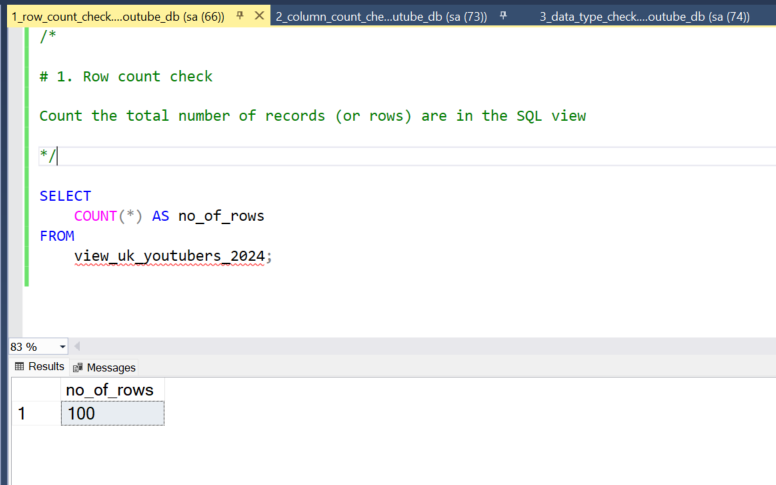The height and width of the screenshot is (485, 776).
Task: Click the left scroll arrow beside zoom box
Action: pos(78,347)
